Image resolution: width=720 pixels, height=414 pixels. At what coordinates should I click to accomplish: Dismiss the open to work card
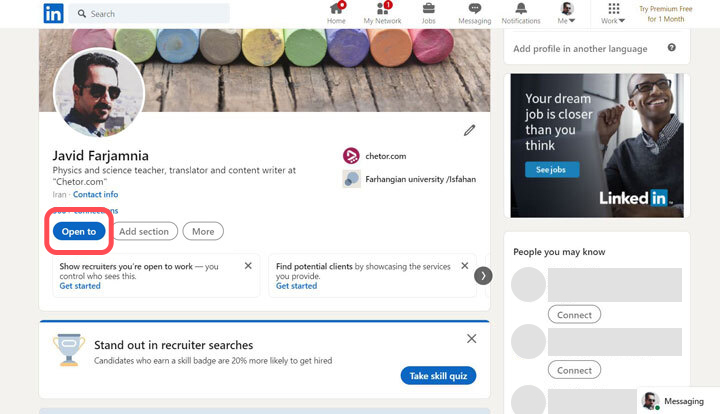point(248,266)
